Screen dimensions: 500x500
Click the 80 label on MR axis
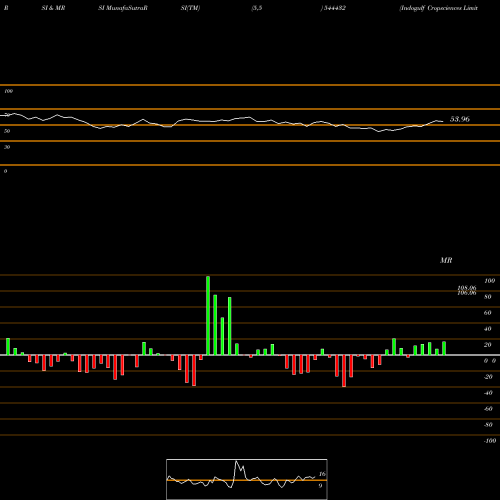488,297
